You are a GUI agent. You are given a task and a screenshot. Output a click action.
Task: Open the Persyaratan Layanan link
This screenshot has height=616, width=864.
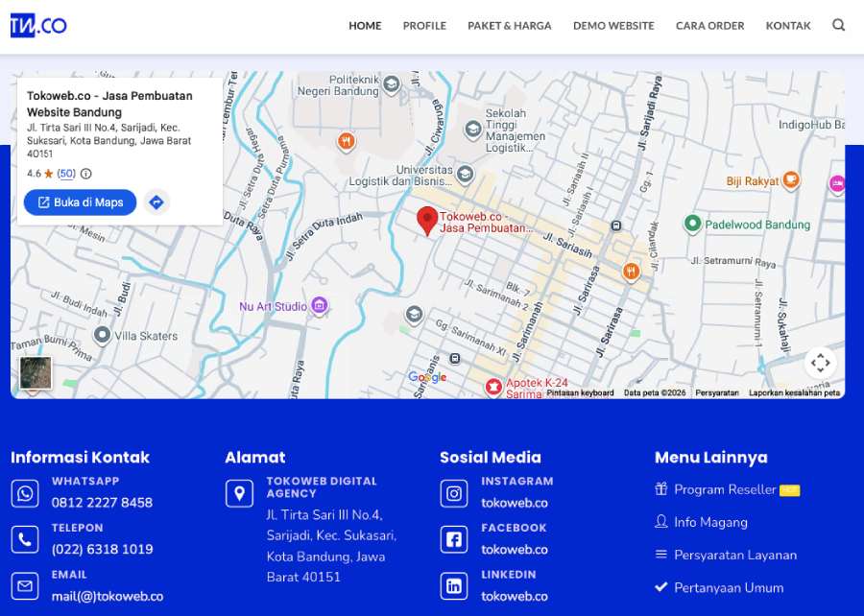(735, 555)
